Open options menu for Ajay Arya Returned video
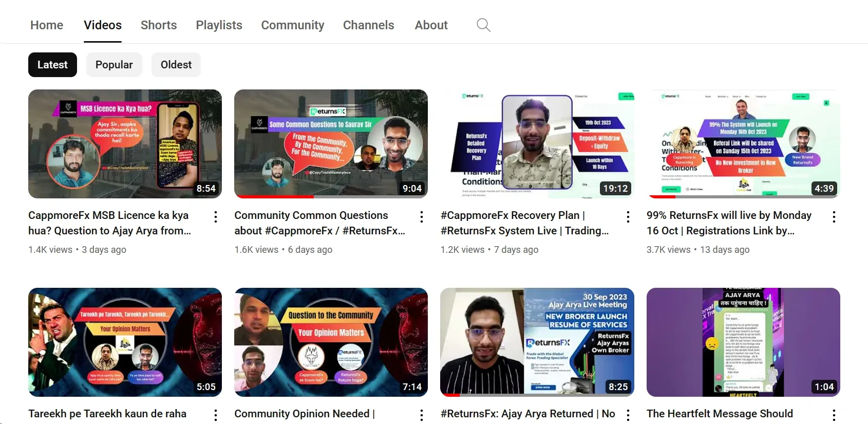This screenshot has height=424, width=868. pyautogui.click(x=628, y=415)
